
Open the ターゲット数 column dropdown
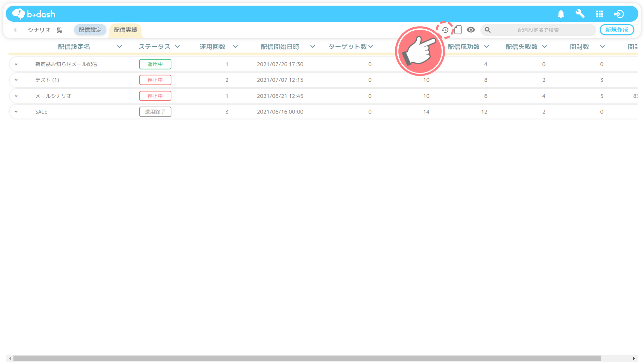[x=371, y=47]
